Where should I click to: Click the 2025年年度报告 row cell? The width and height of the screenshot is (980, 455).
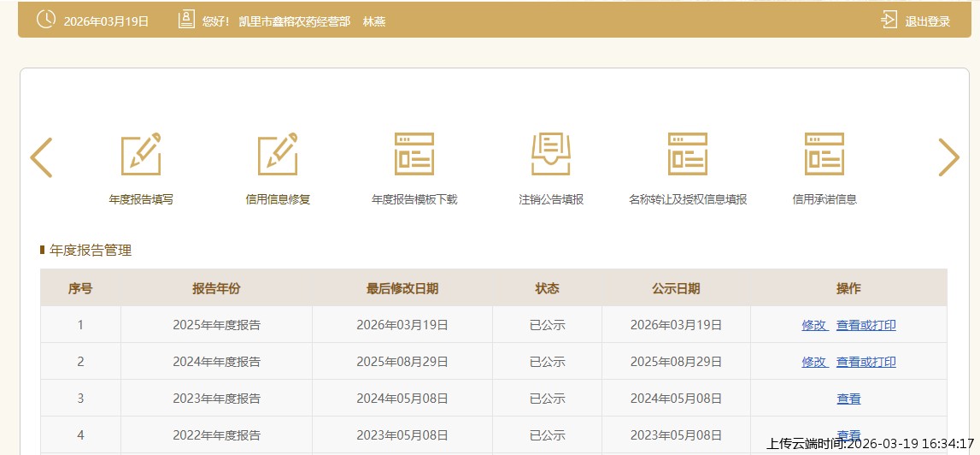[x=216, y=325]
